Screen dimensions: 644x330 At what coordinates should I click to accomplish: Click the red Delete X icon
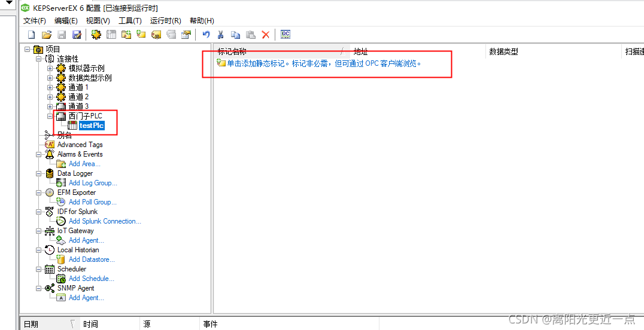tap(266, 35)
